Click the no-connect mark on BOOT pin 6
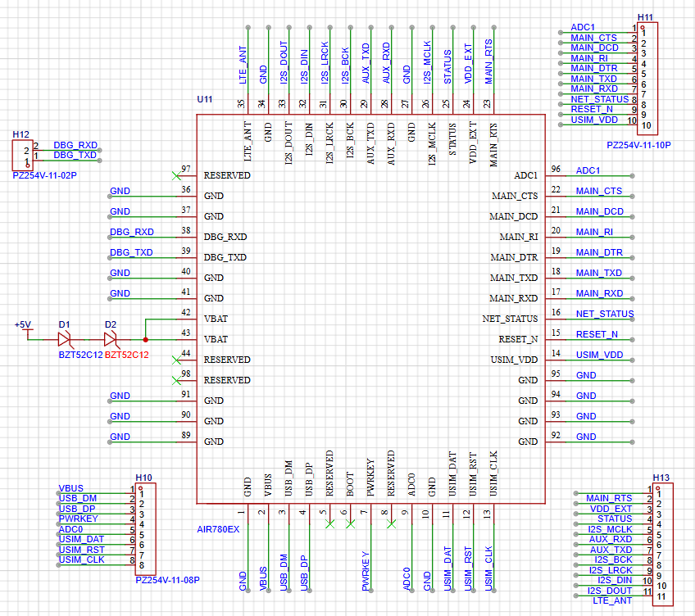 [350, 524]
